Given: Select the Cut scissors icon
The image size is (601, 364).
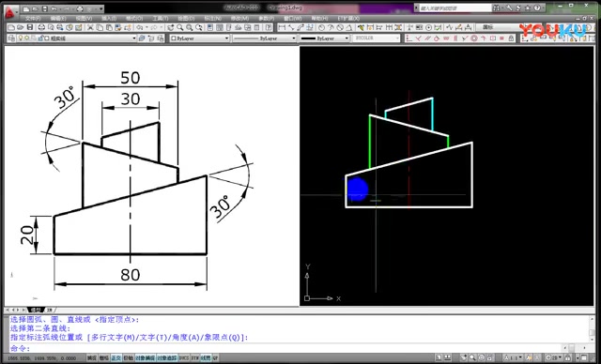Looking at the screenshot, I should click(x=90, y=27).
